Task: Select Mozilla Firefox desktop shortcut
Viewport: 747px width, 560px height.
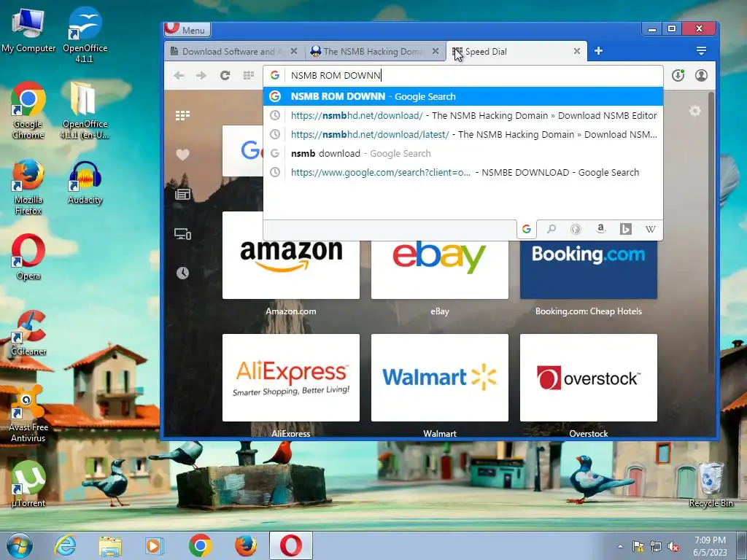Action: point(28,187)
